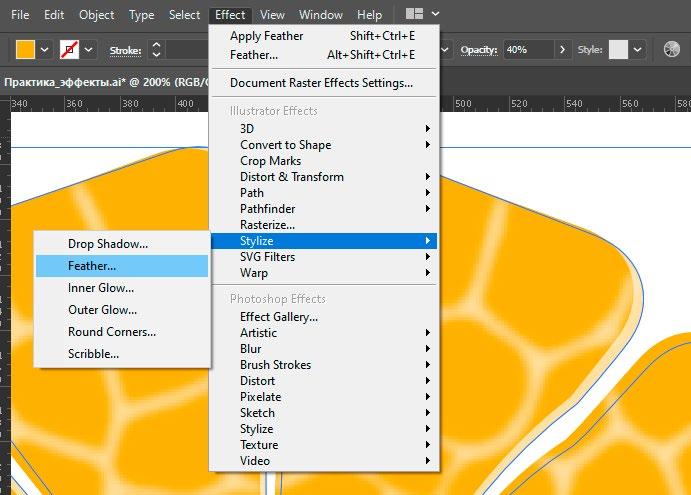Click the Recolor Artwork icon

tap(672, 49)
